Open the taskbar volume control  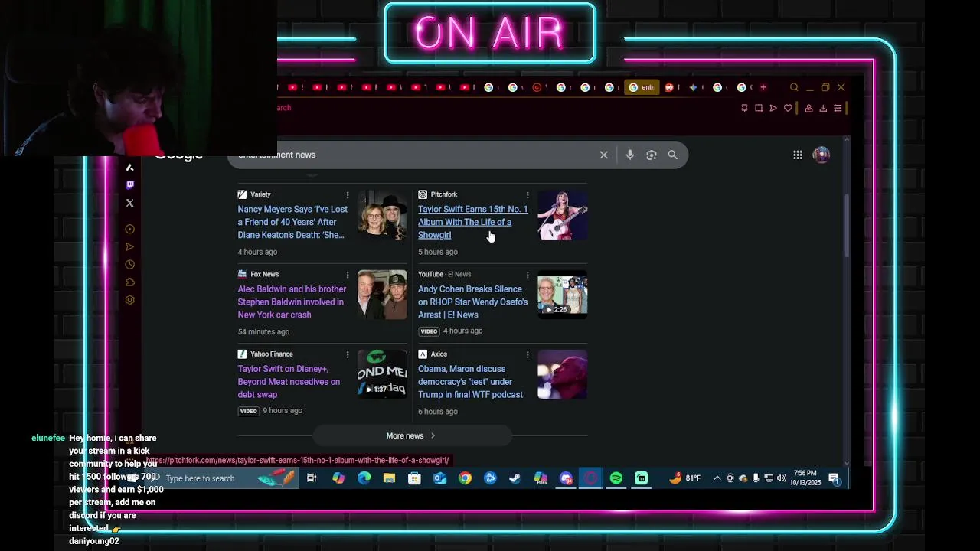pos(781,478)
